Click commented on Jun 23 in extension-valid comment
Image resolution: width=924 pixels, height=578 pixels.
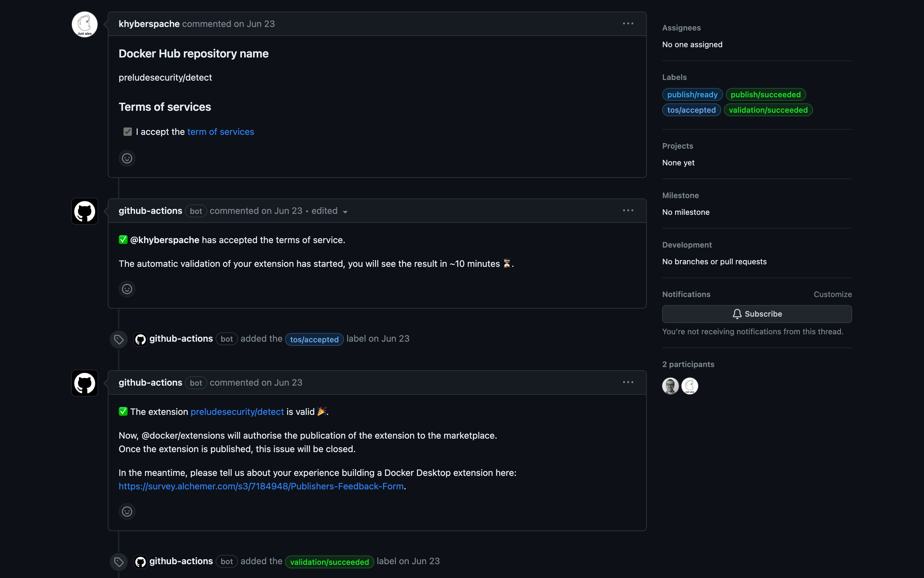256,383
